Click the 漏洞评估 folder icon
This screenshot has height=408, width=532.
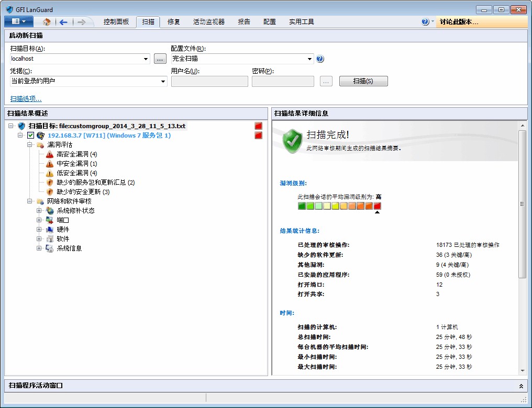40,145
